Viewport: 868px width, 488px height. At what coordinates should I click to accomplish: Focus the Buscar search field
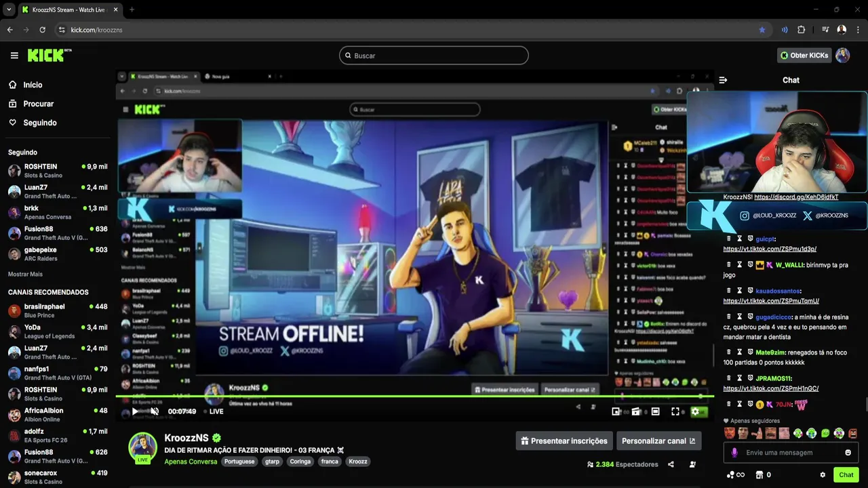click(434, 56)
